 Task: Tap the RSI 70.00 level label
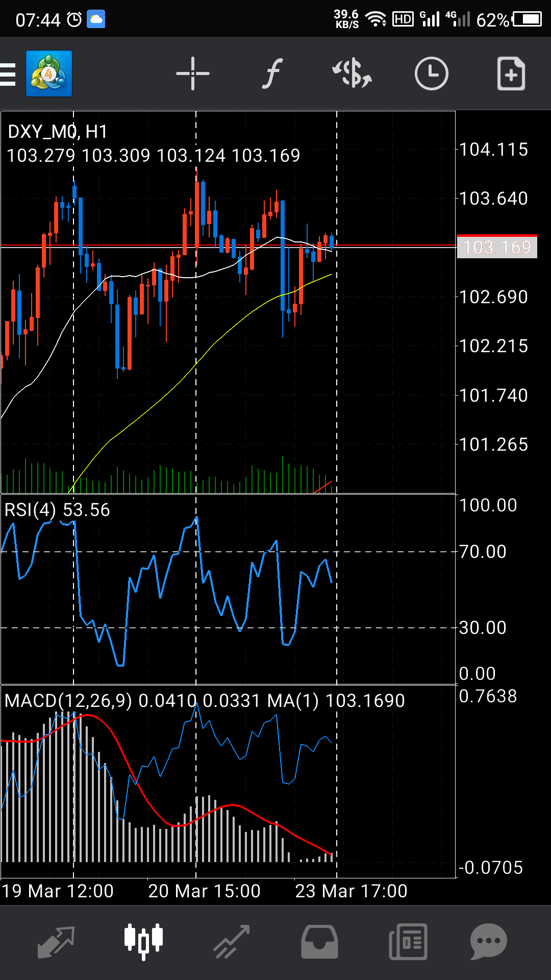pyautogui.click(x=483, y=552)
